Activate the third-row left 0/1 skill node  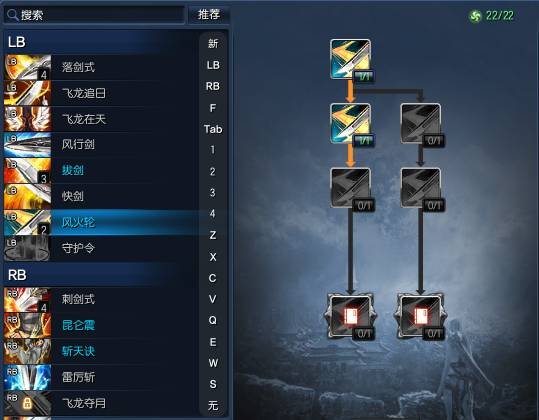pos(351,188)
